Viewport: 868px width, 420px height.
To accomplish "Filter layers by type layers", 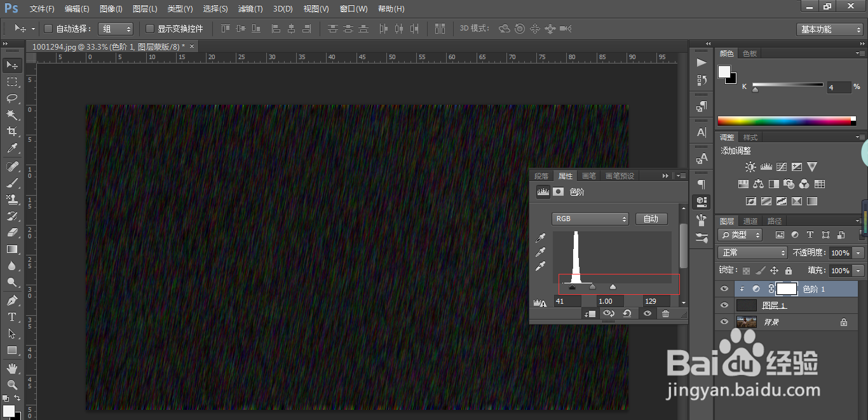I will [x=810, y=235].
